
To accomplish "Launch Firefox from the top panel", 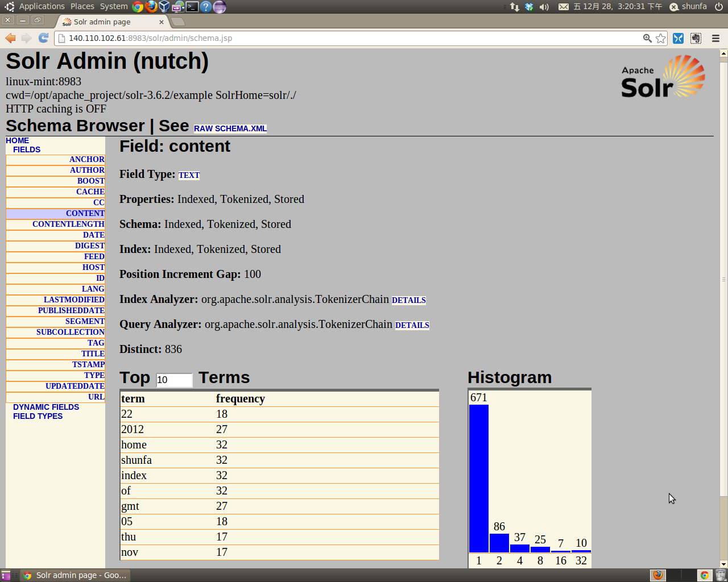I will click(151, 7).
